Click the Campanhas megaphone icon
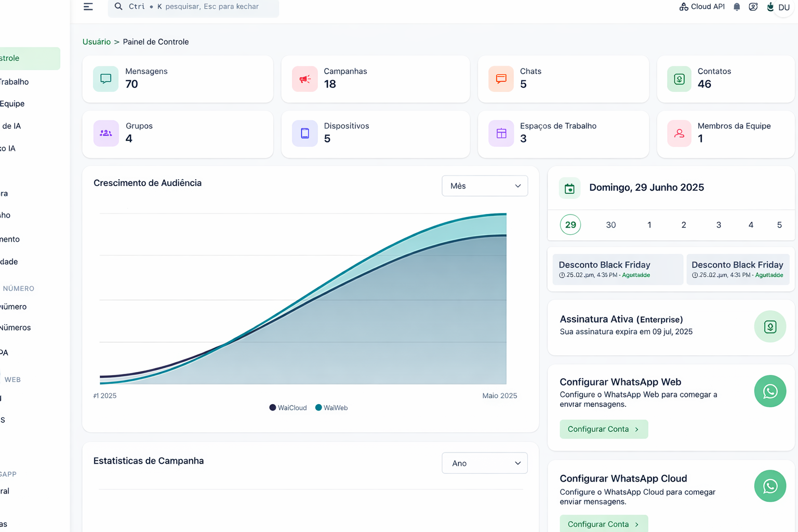The height and width of the screenshot is (532, 798). coord(304,78)
